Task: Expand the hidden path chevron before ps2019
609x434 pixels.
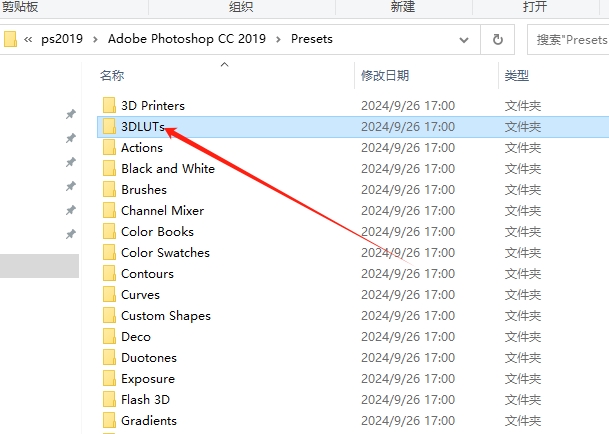Action: 28,39
